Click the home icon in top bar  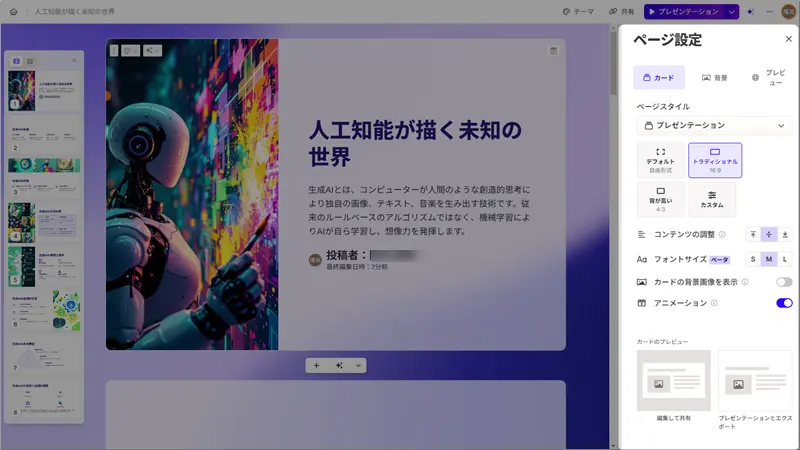tap(12, 11)
